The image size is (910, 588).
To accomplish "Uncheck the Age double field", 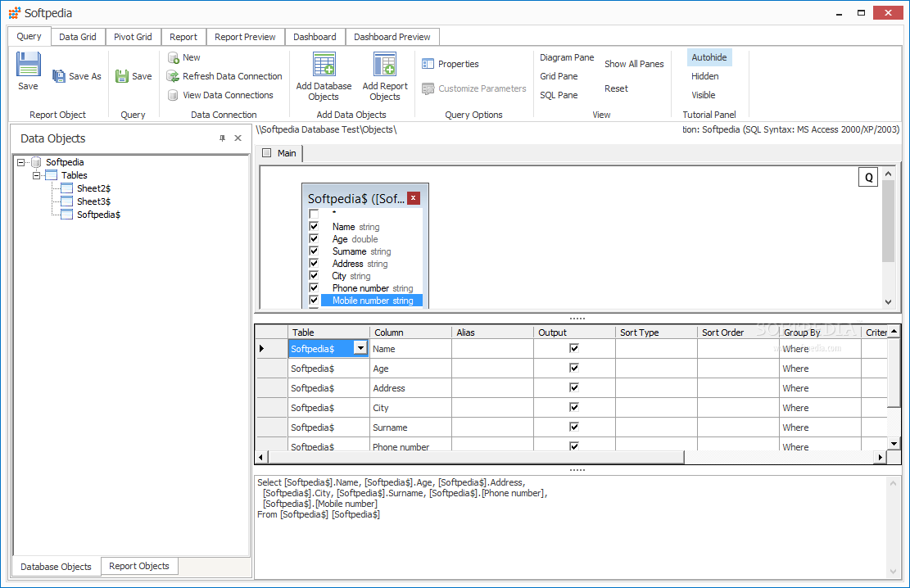I will point(314,238).
